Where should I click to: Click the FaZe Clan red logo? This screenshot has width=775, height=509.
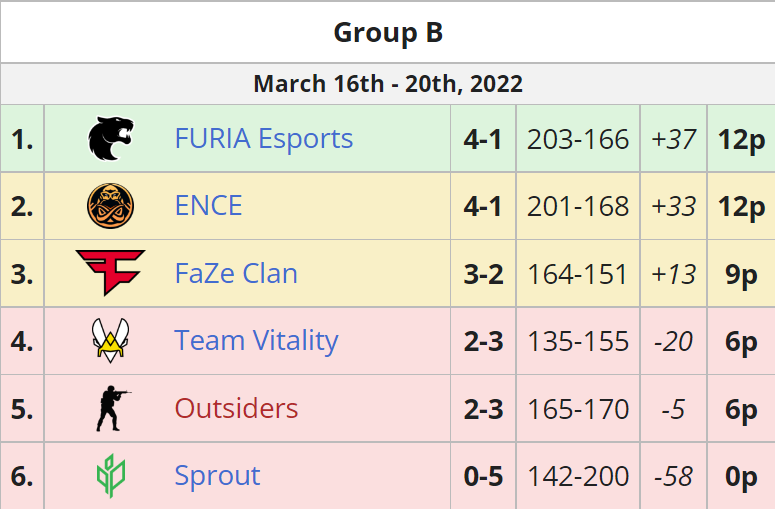pyautogui.click(x=110, y=273)
